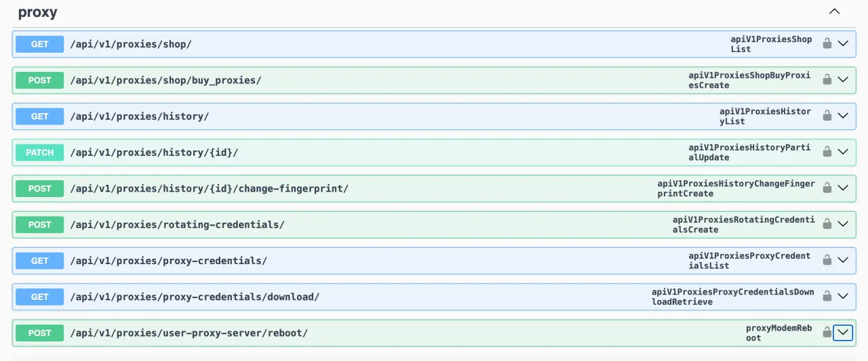
Task: Click lock icon on rotating-credentials row
Action: tap(827, 224)
